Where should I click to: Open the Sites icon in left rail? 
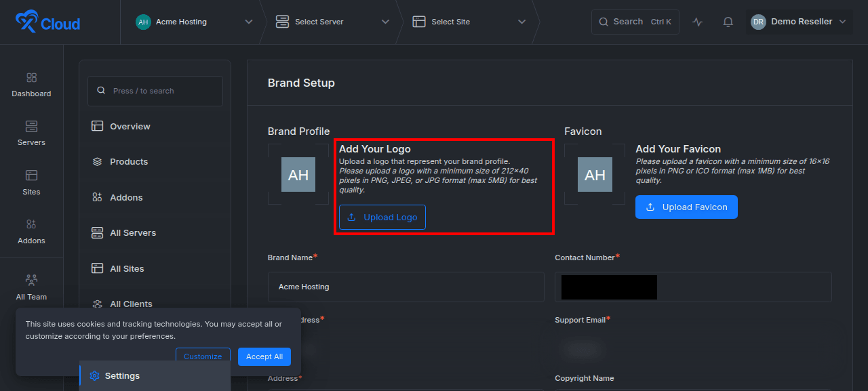31,176
